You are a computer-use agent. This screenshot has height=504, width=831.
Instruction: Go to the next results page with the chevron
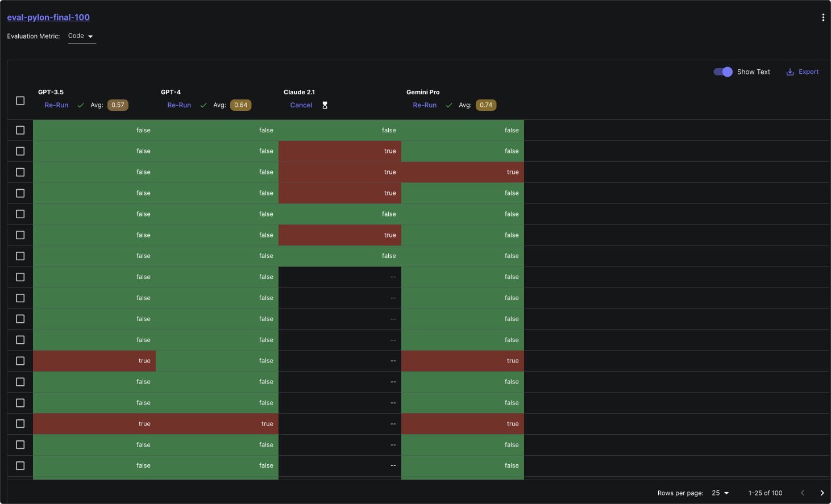[x=822, y=493]
